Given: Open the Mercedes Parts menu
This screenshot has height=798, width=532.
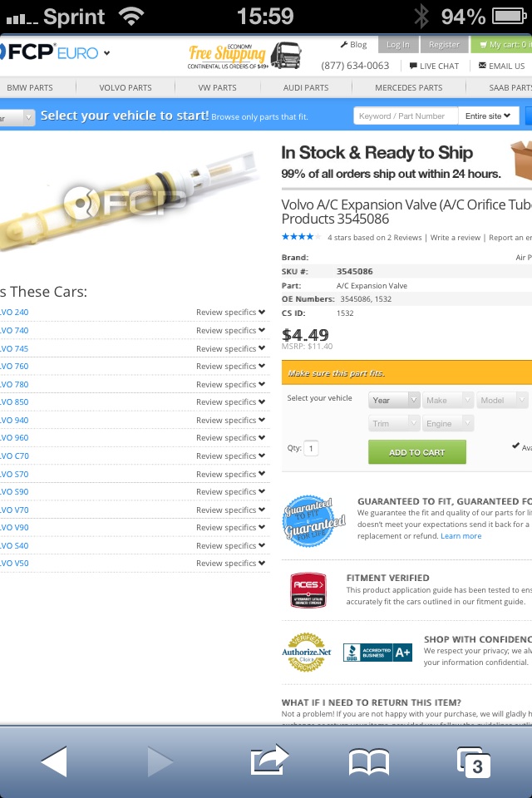Looking at the screenshot, I should click(x=408, y=87).
